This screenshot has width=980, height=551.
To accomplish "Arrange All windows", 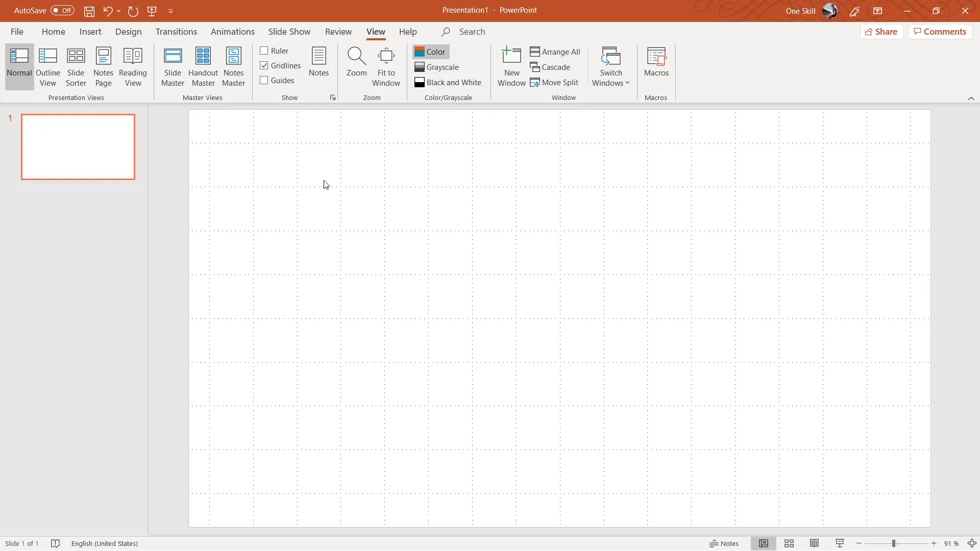I will [555, 52].
